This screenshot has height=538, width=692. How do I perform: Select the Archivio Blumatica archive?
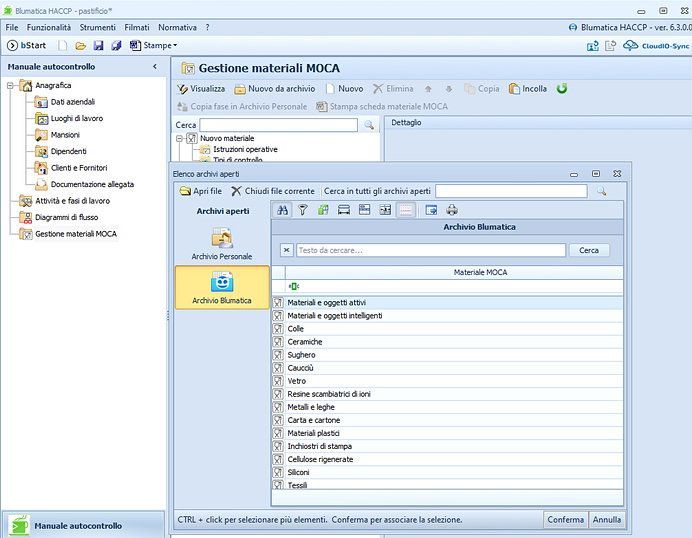point(221,287)
